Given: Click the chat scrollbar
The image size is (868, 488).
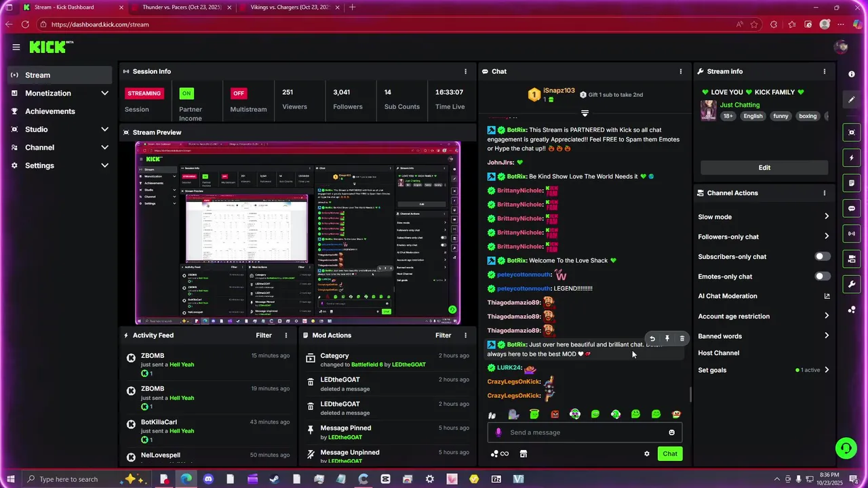Looking at the screenshot, I should tap(691, 393).
